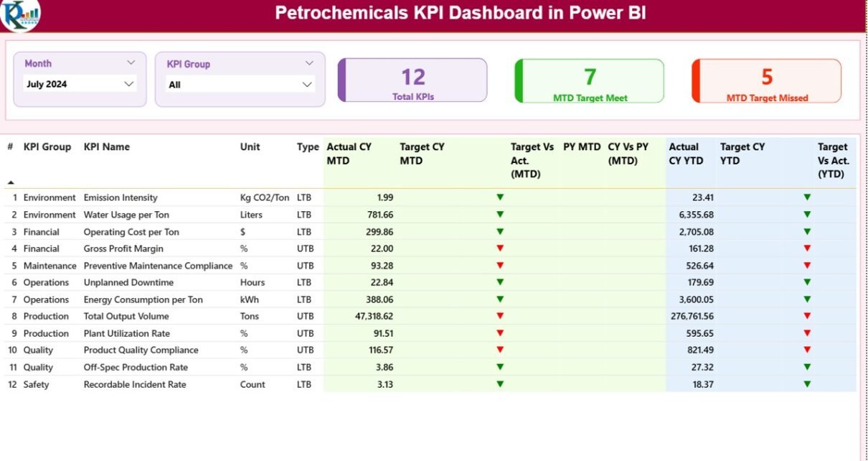
Task: Expand the KPI Group slicer header chevron
Action: click(x=309, y=64)
